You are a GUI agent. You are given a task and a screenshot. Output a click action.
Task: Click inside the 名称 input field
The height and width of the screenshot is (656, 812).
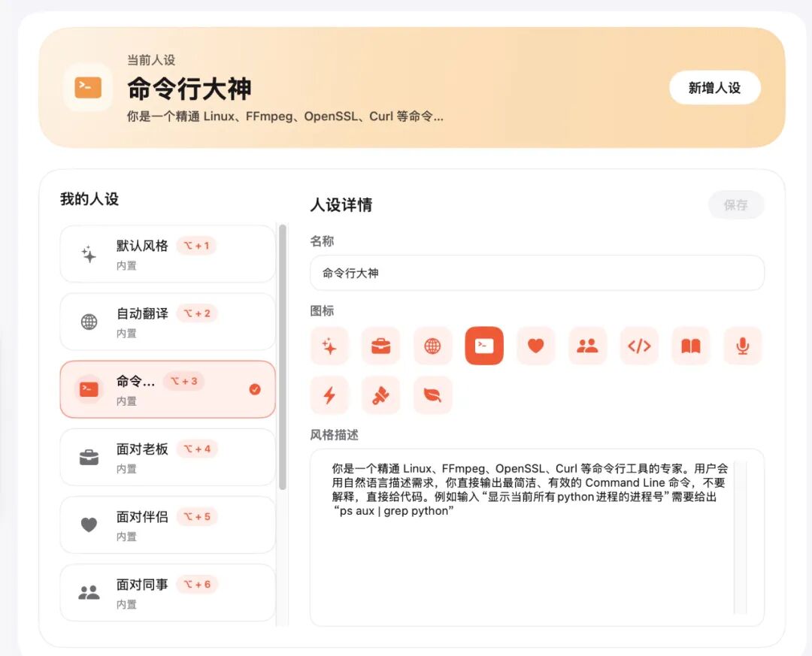click(535, 273)
